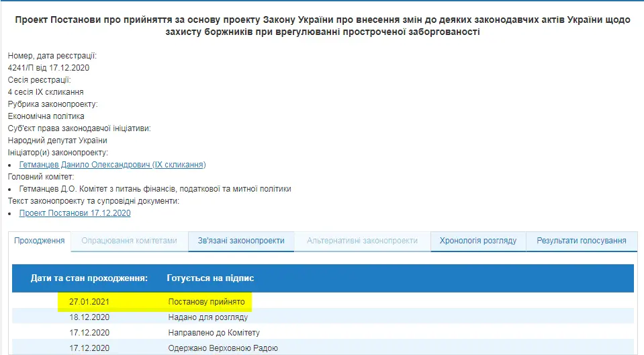Click the Дати та стан проходження header
Image resolution: width=644 pixels, height=355 pixels.
(x=89, y=278)
